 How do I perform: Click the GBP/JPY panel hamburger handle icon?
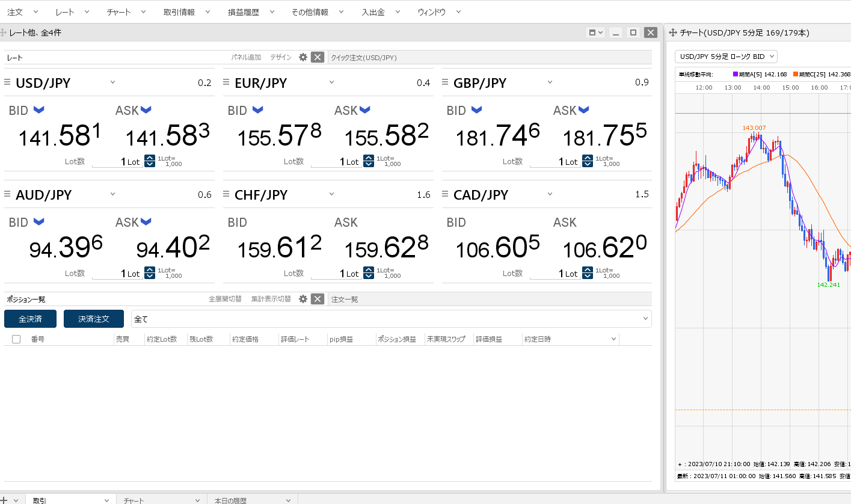(x=446, y=82)
